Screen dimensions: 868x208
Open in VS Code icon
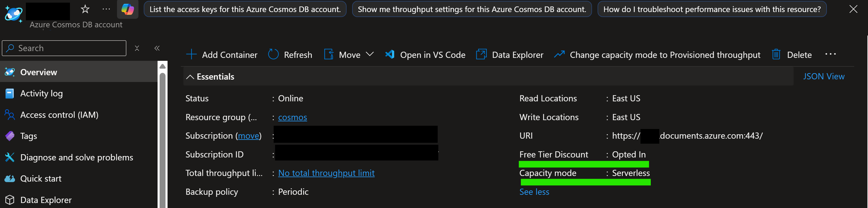point(390,55)
